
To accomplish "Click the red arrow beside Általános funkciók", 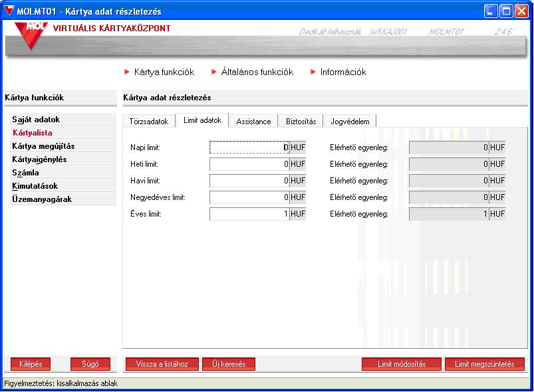I will pos(214,72).
